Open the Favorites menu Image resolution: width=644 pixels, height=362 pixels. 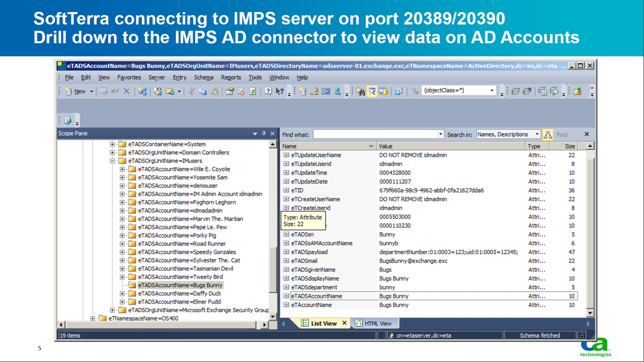pyautogui.click(x=129, y=77)
